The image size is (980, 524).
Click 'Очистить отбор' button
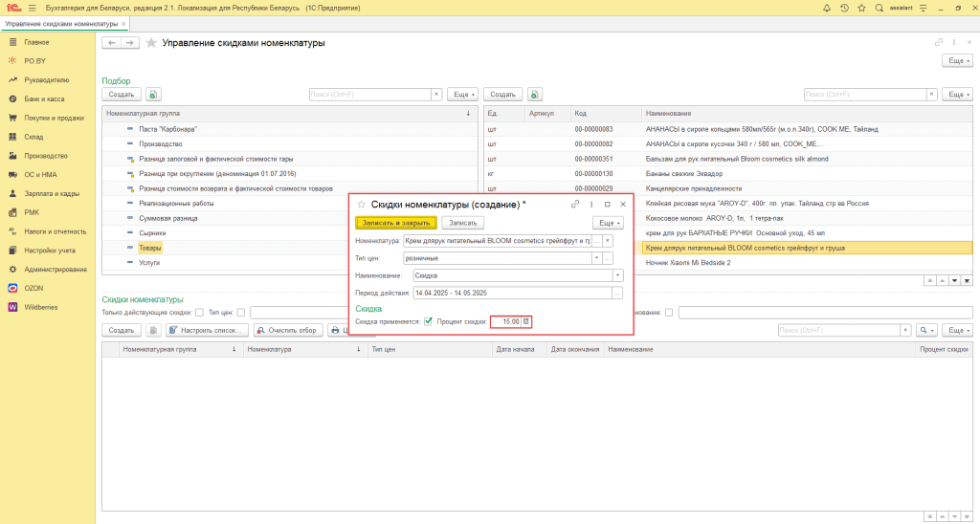click(x=288, y=331)
